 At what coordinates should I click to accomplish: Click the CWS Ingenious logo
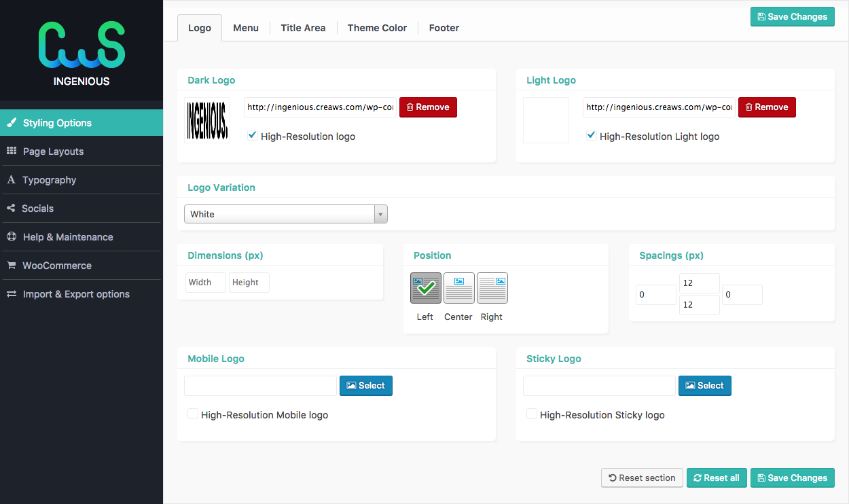[82, 53]
